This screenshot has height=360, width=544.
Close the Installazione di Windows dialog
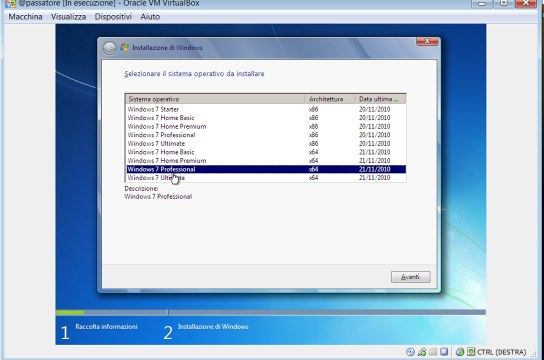(427, 41)
